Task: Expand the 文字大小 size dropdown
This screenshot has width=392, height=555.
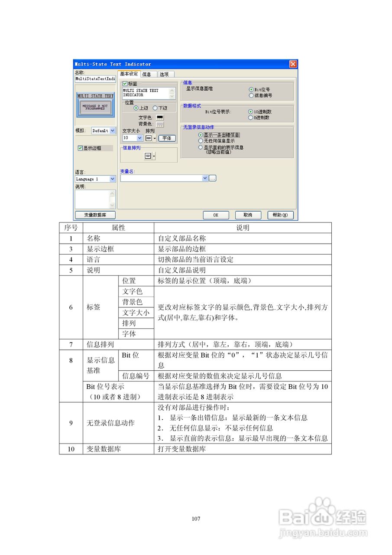Action: pos(139,138)
